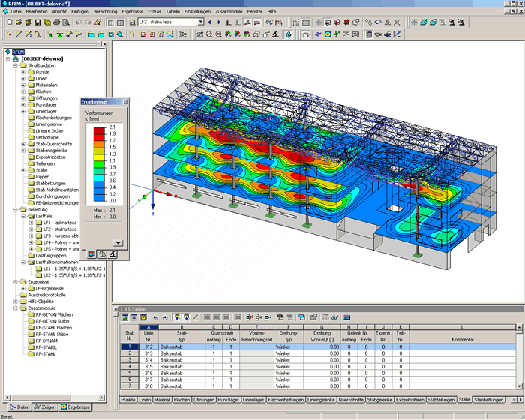Click the Zeigen navigator tab button
The width and height of the screenshot is (525, 420).
click(45, 407)
